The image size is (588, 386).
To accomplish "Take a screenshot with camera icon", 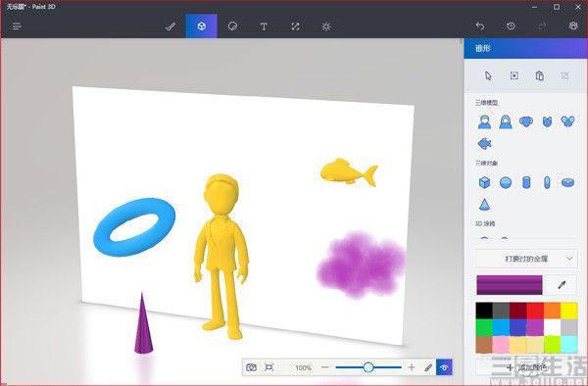I will point(251,367).
